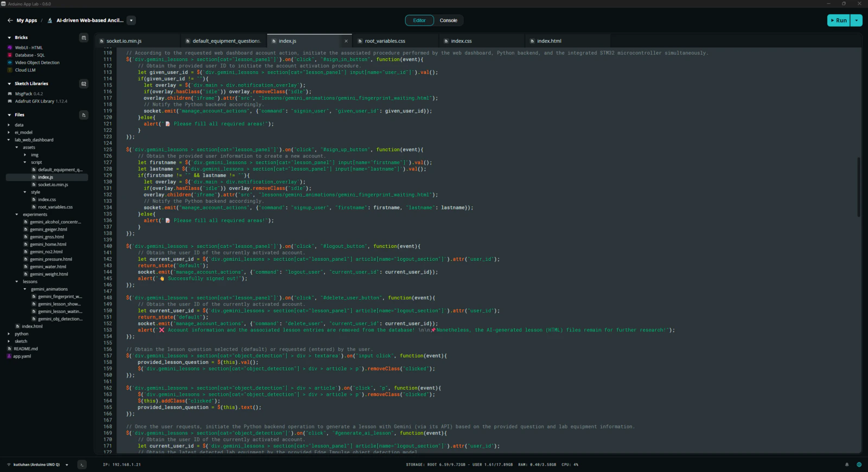Screen dimensions: 868x472
Task: Collapse the Bricks section
Action: click(9, 37)
